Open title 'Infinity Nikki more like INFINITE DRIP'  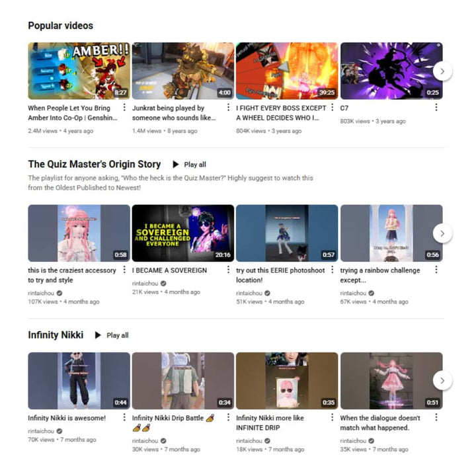click(x=270, y=423)
